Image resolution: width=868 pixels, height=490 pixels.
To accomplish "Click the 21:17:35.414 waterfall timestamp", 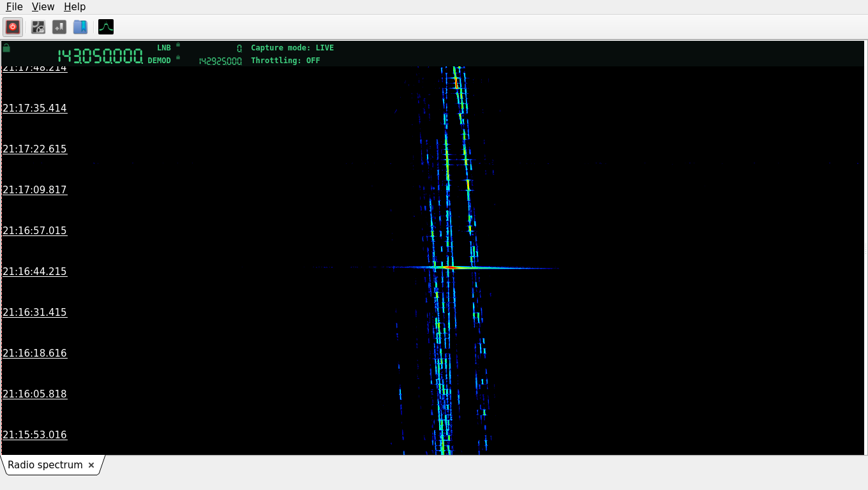I will (35, 108).
